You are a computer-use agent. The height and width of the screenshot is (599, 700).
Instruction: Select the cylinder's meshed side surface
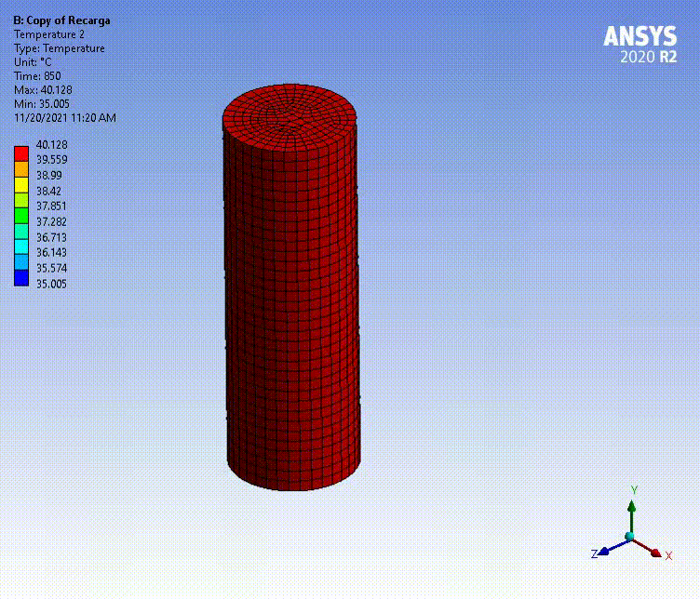[x=292, y=313]
